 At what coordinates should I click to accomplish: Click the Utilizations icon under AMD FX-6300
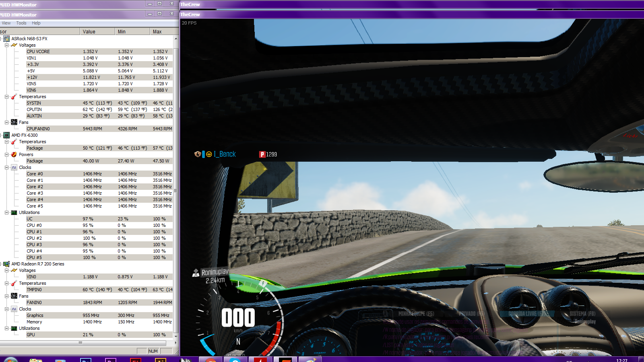click(14, 212)
